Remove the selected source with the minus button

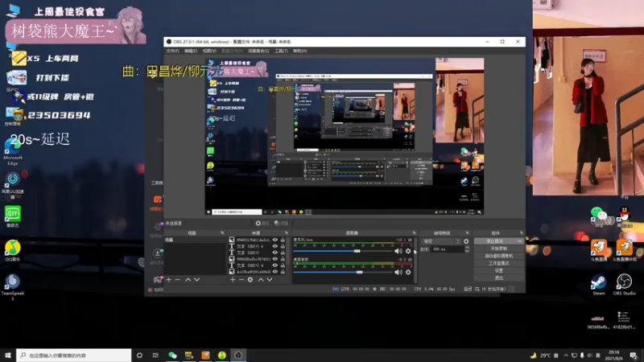pos(241,279)
